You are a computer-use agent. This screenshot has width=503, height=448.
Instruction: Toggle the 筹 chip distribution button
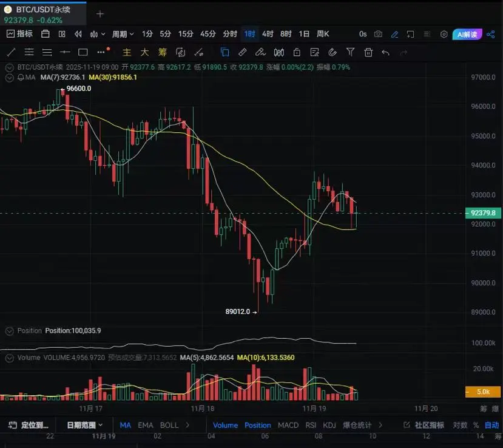163,52
